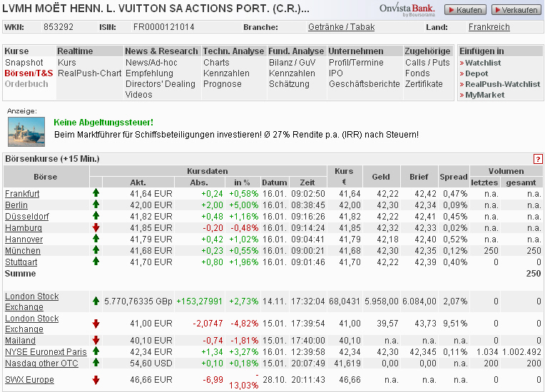Open Kennzahlen under Fund. Analyse
This screenshot has width=545, height=392.
(292, 73)
